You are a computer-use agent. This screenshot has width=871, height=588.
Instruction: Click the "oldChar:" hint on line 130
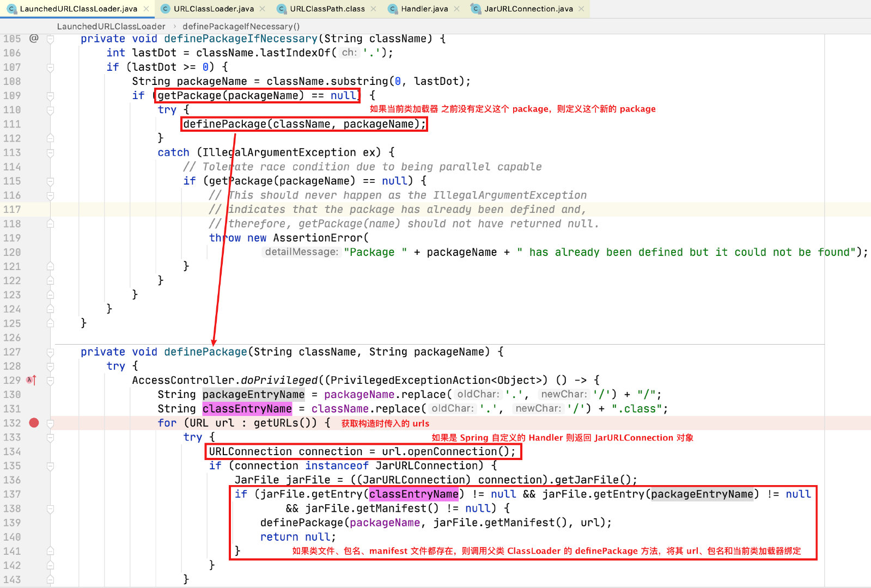pos(478,394)
